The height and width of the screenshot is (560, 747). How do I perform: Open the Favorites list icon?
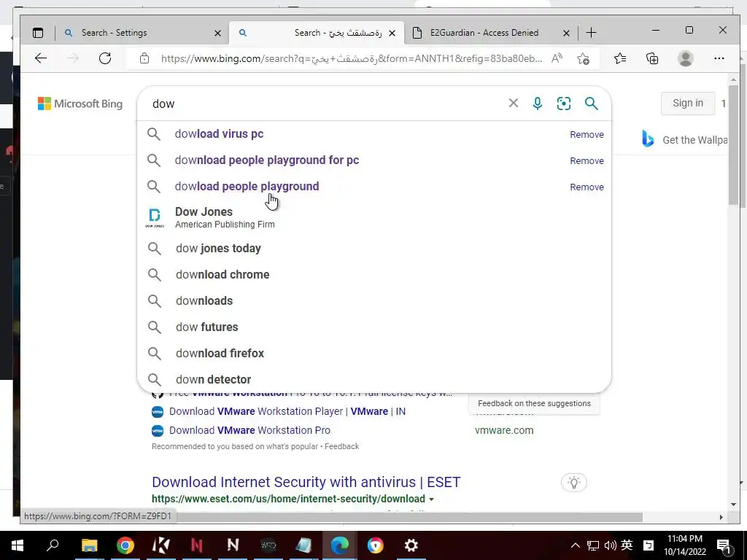click(x=620, y=58)
